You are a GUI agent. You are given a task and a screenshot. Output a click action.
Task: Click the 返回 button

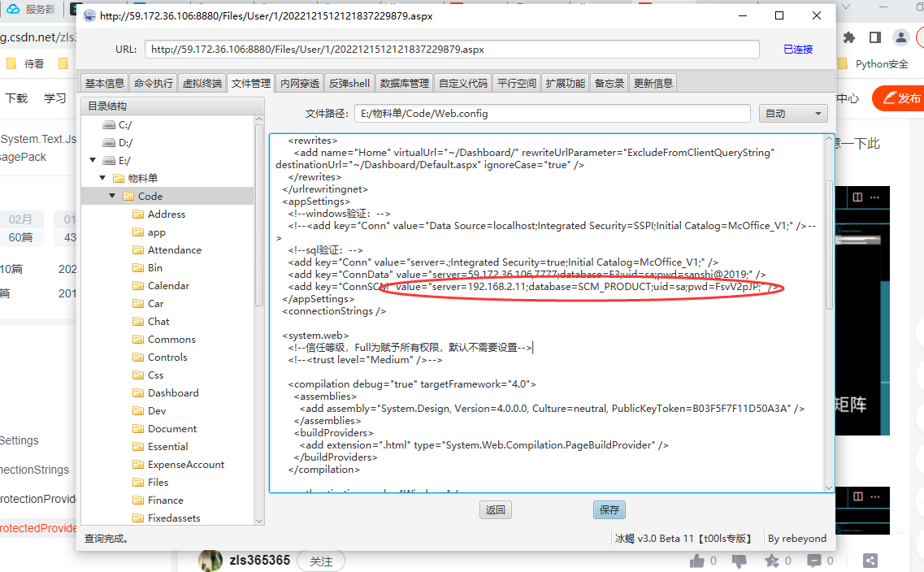click(x=496, y=509)
